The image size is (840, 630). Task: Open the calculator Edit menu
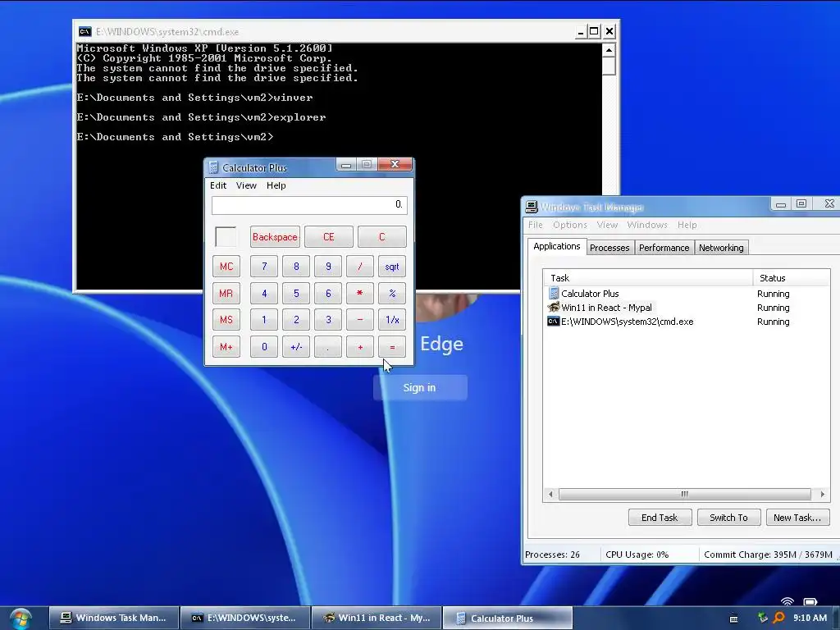pyautogui.click(x=218, y=185)
